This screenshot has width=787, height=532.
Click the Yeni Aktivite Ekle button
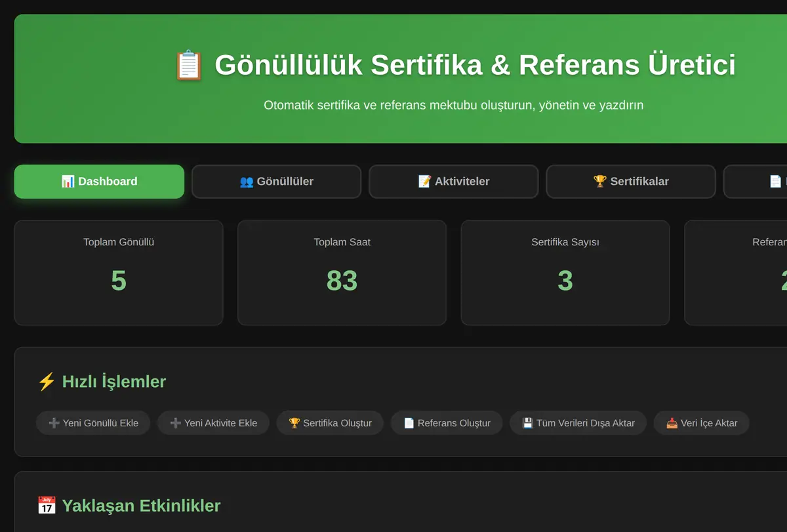pos(213,423)
